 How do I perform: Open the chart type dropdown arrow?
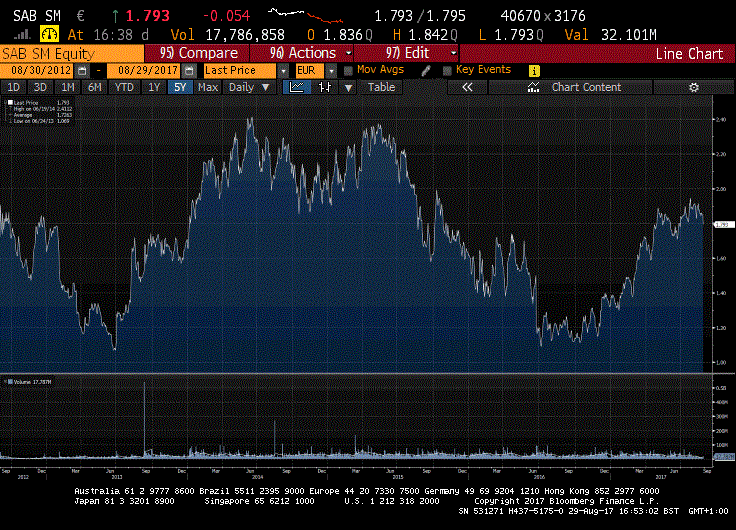348,88
